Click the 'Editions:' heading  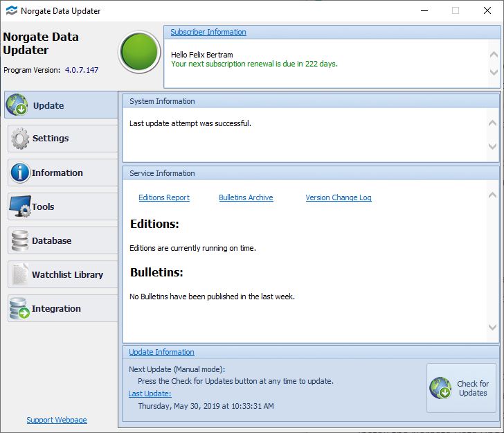click(x=154, y=224)
